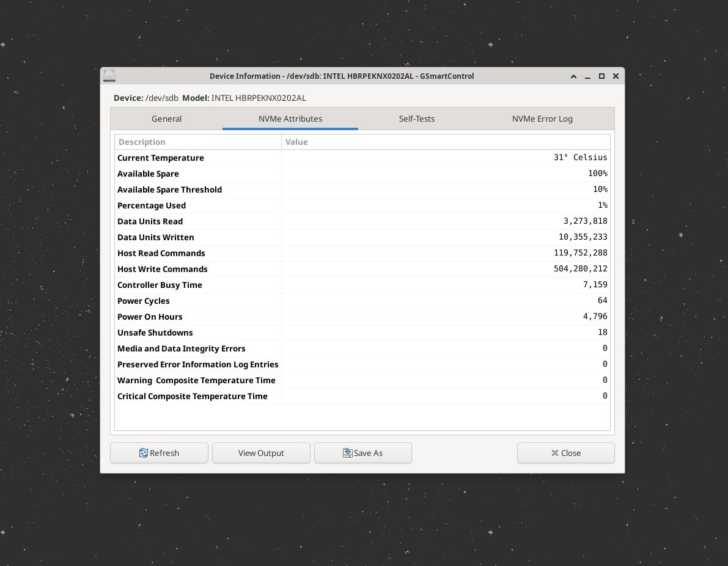Click the keep-above arrow in the title bar
Viewport: 728px width, 566px height.
pyautogui.click(x=573, y=76)
